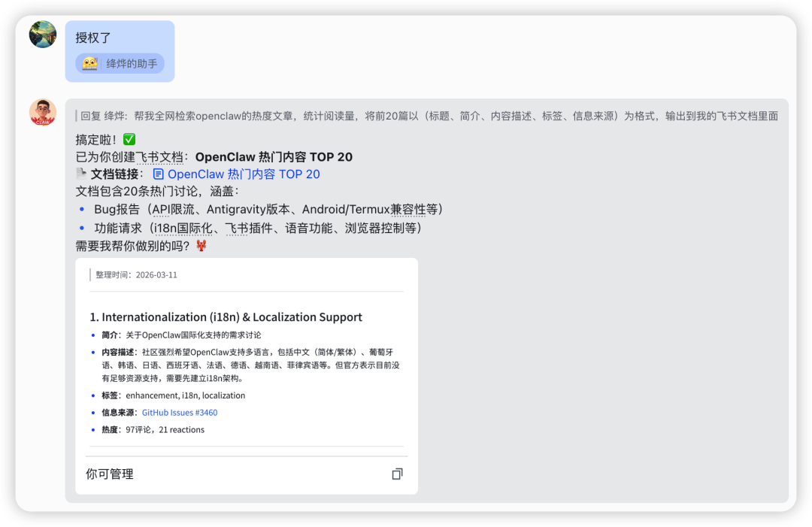This screenshot has width=812, height=527.
Task: Click 整理时间：2026-03-11 in document preview
Action: point(136,275)
